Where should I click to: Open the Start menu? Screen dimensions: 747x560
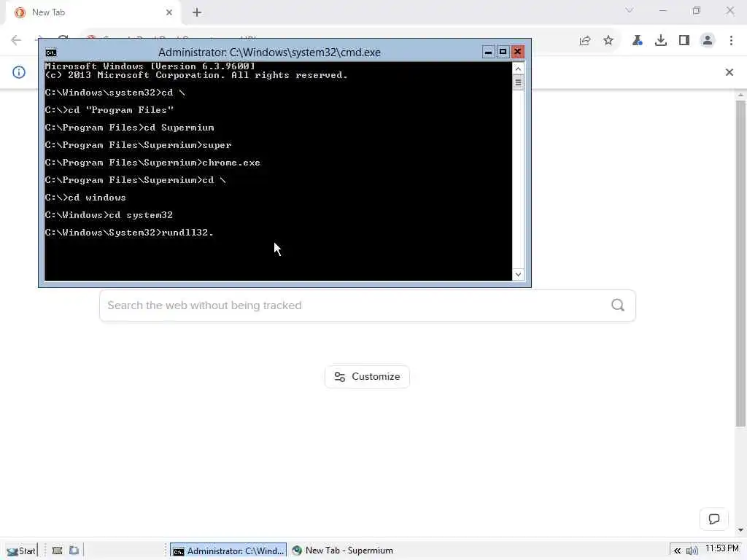pos(20,551)
